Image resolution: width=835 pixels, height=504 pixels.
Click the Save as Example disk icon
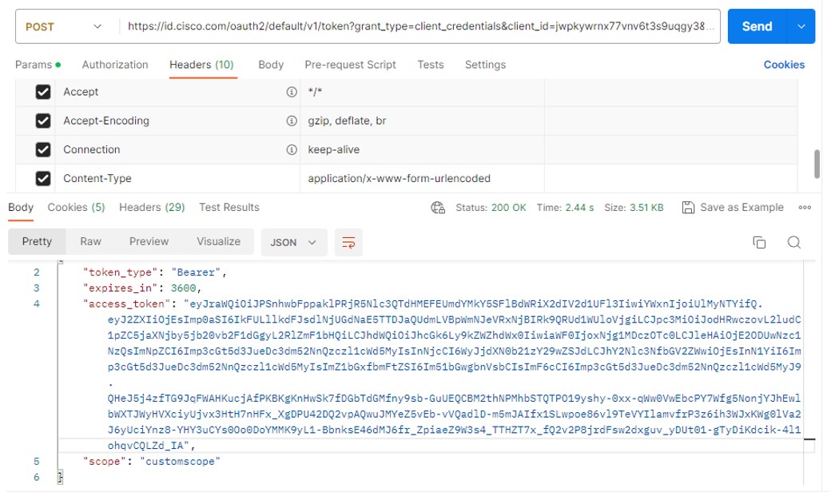click(x=688, y=208)
